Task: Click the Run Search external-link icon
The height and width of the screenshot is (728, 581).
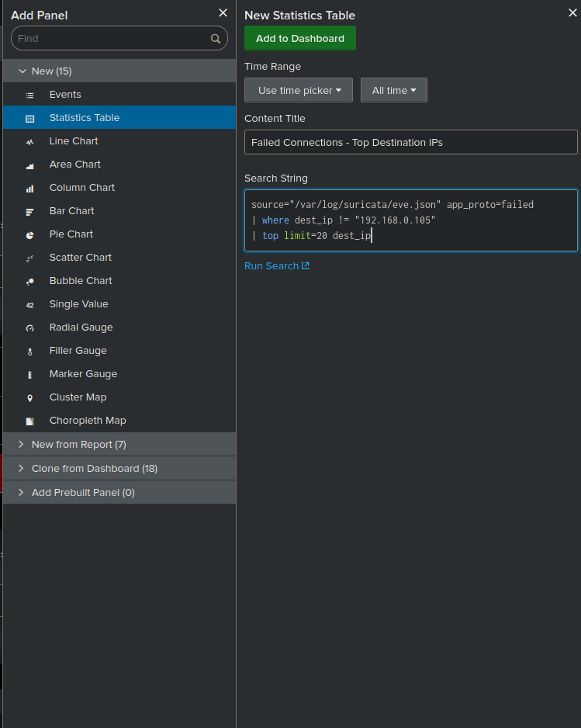Action: pyautogui.click(x=306, y=265)
